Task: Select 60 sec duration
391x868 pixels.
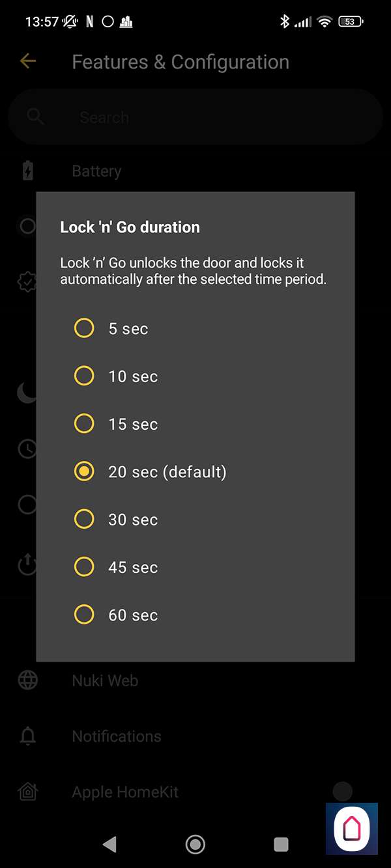Action: [84, 615]
